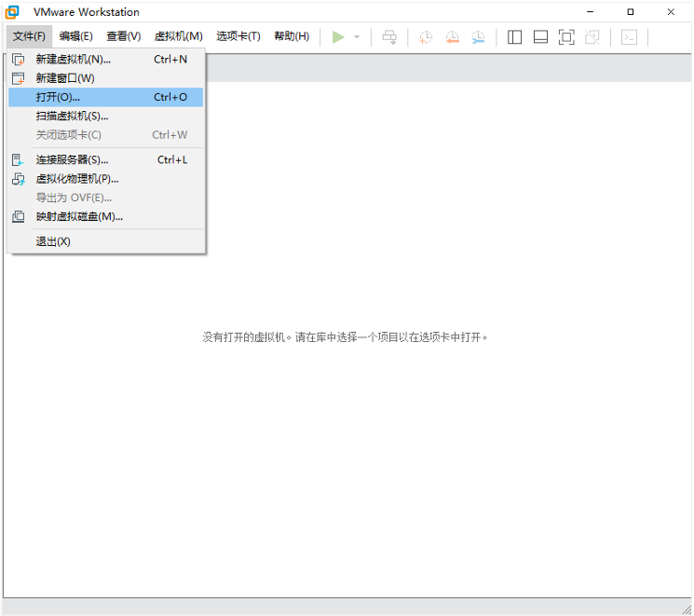Open the Snapshot Manager toolbar icon
Image resolution: width=694 pixels, height=616 pixels.
pos(479,37)
